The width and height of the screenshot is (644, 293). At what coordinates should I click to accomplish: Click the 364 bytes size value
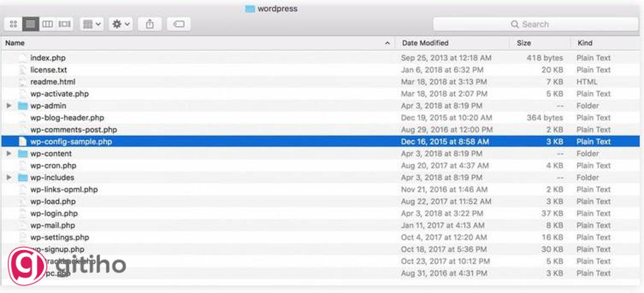(x=544, y=118)
